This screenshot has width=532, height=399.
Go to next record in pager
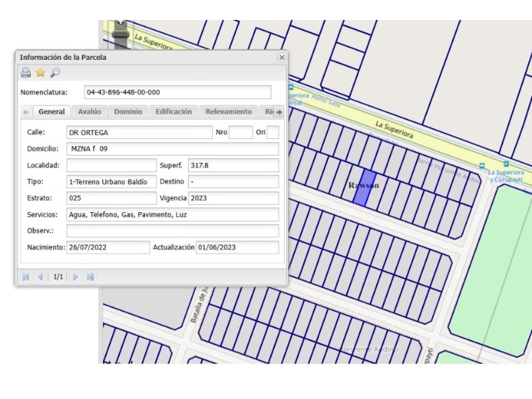click(75, 277)
